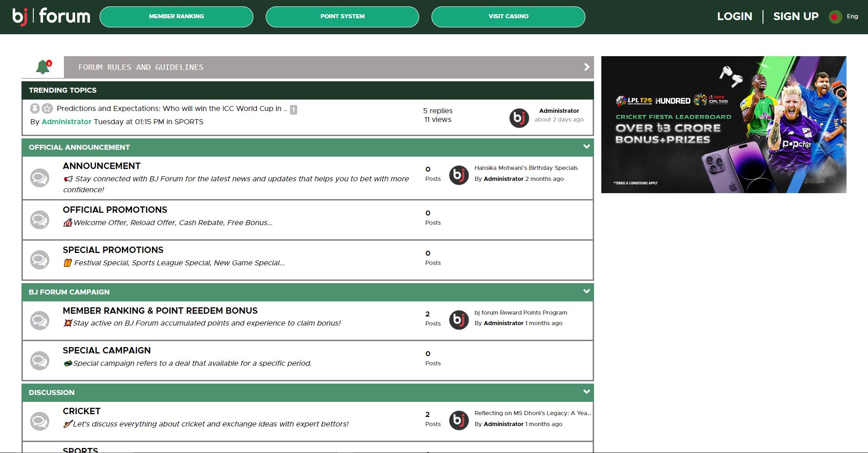Open the Member Ranking tab
Image resolution: width=868 pixels, height=453 pixels.
point(176,16)
